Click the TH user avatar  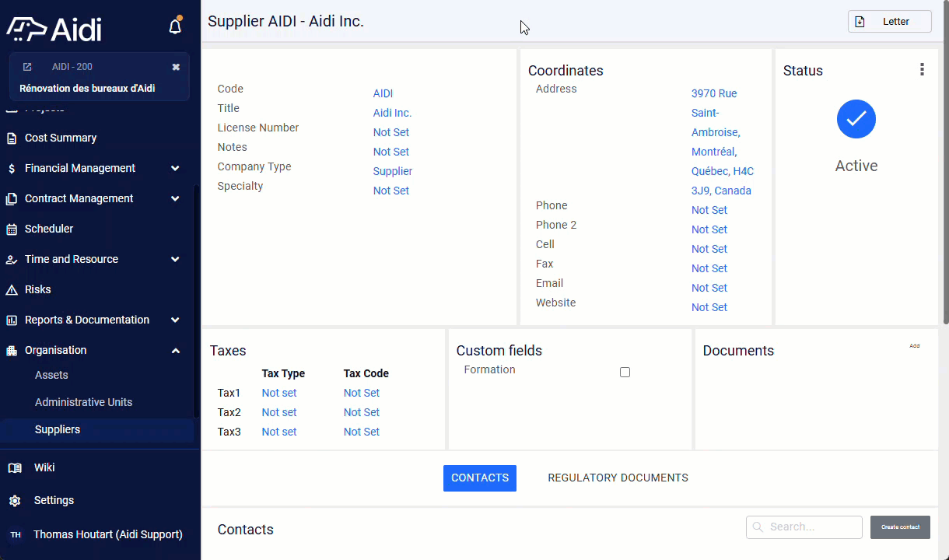coord(16,535)
